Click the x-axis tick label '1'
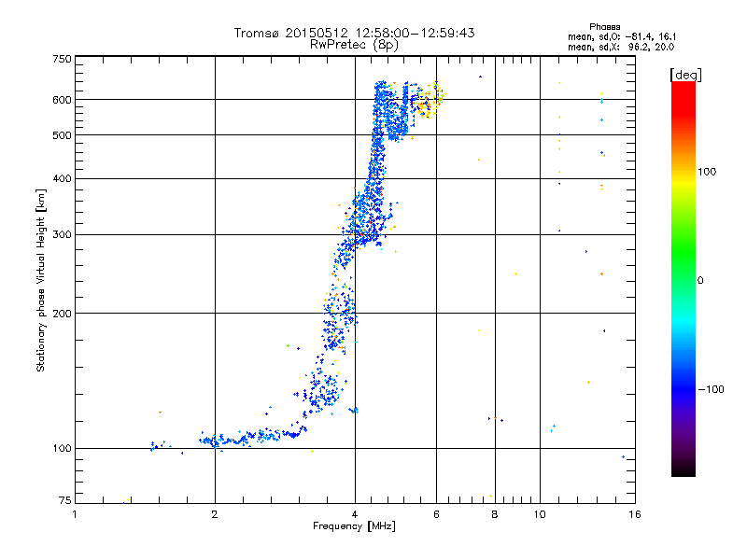 (75, 514)
